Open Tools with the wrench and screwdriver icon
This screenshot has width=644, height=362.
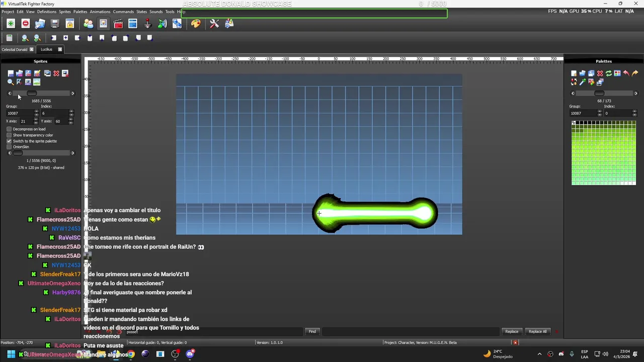(x=214, y=24)
